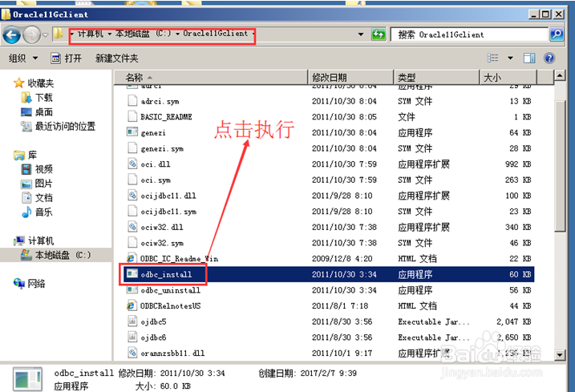Select ocijdbc11.dll file icon

132,195
